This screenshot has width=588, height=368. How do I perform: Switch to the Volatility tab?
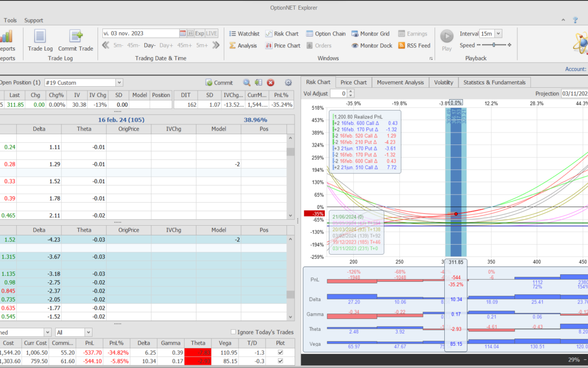point(443,82)
